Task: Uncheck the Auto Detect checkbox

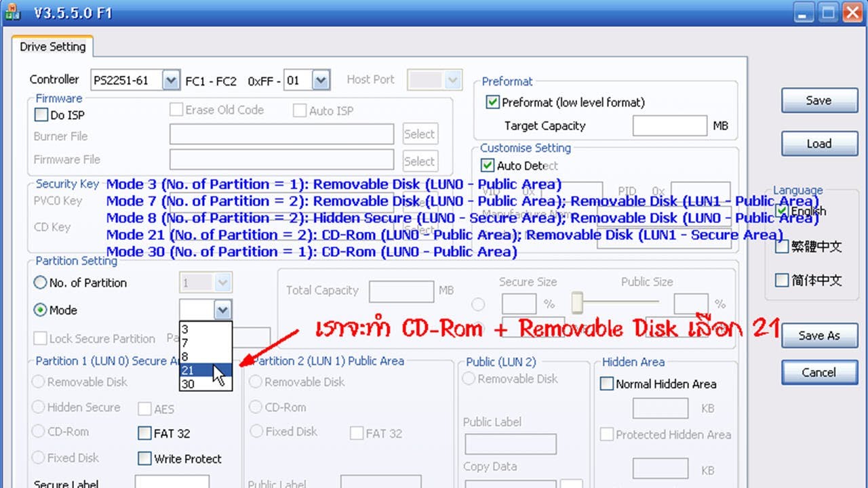Action: click(487, 165)
